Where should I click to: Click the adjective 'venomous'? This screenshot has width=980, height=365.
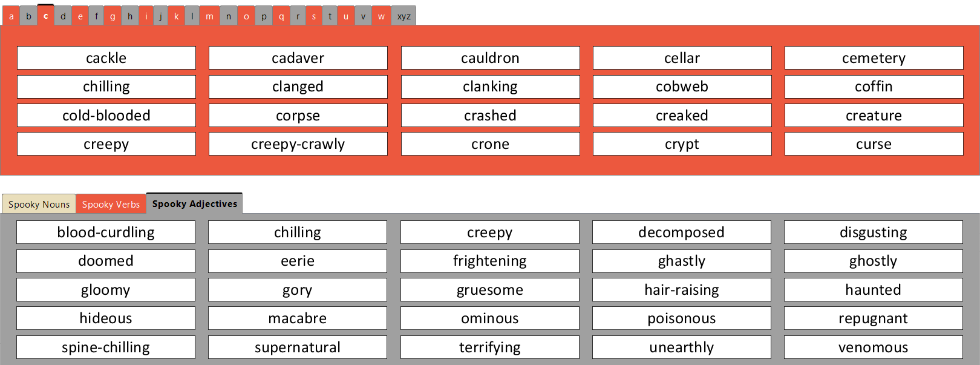pos(873,347)
